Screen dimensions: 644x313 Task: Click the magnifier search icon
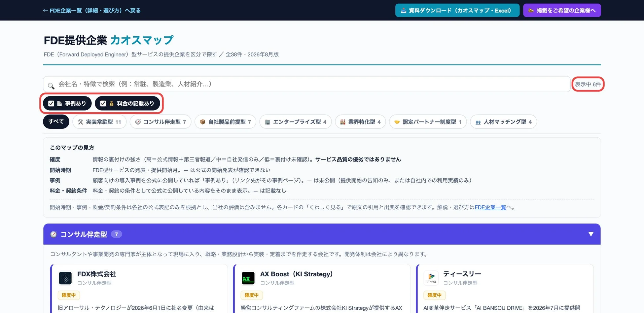51,86
